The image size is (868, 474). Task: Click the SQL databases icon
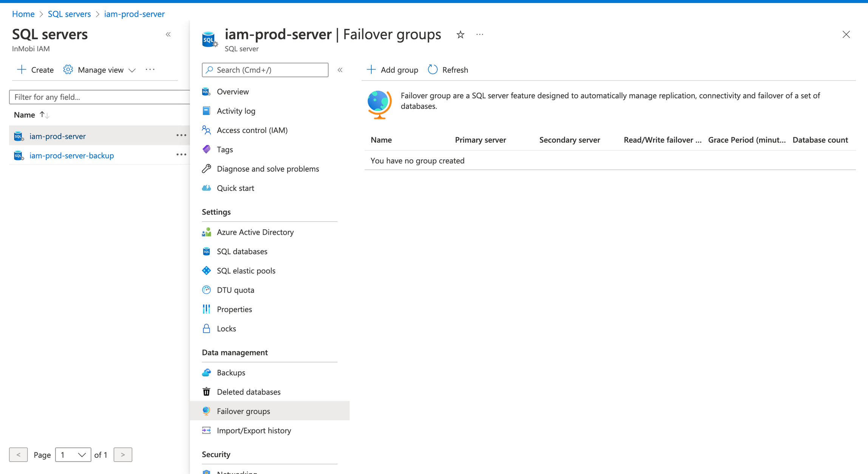[x=206, y=251]
